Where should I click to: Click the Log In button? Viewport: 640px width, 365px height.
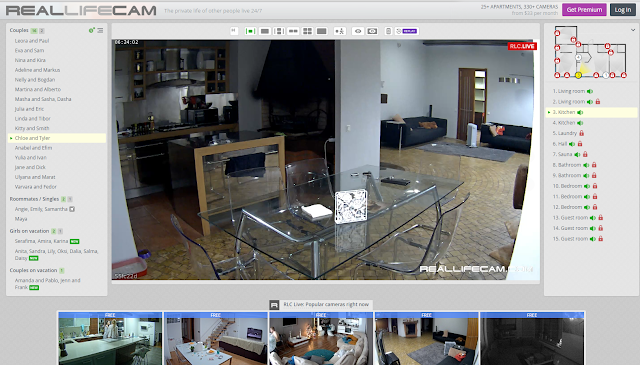(623, 10)
